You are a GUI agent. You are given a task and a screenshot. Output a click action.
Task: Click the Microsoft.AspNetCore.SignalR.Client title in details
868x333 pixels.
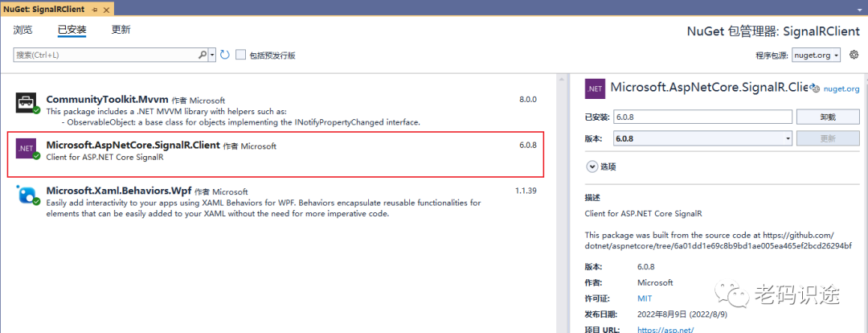pyautogui.click(x=710, y=87)
